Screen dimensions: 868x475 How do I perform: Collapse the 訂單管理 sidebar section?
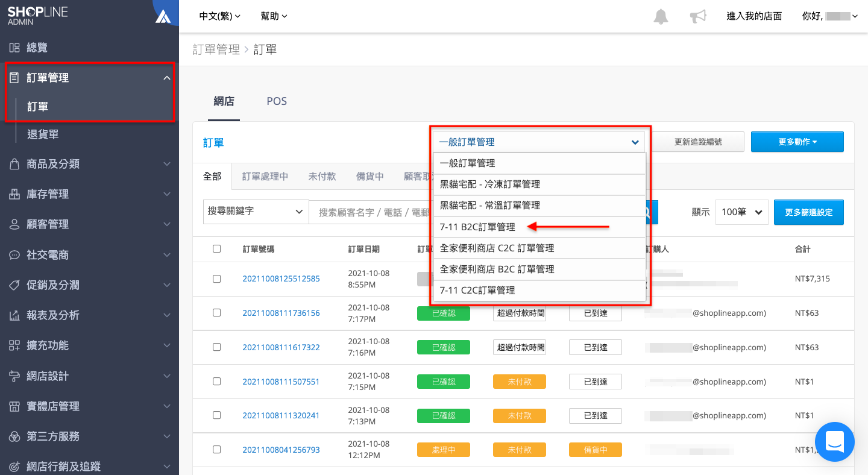click(167, 78)
